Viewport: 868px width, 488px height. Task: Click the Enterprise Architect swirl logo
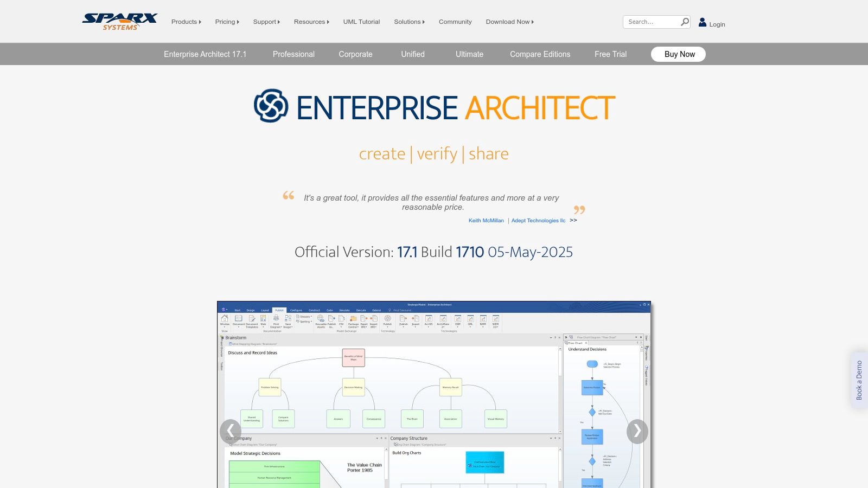271,106
